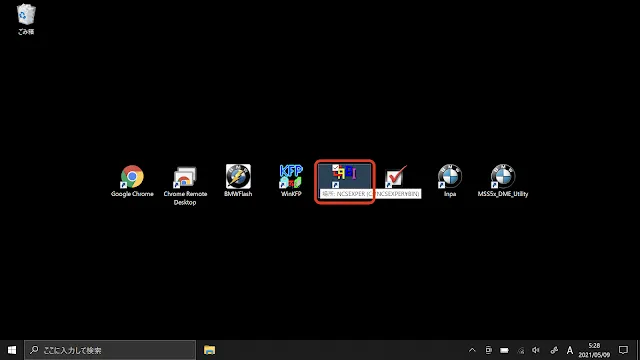Select the BMWFlash desktop shortcut
This screenshot has height=360, width=640.
click(238, 181)
